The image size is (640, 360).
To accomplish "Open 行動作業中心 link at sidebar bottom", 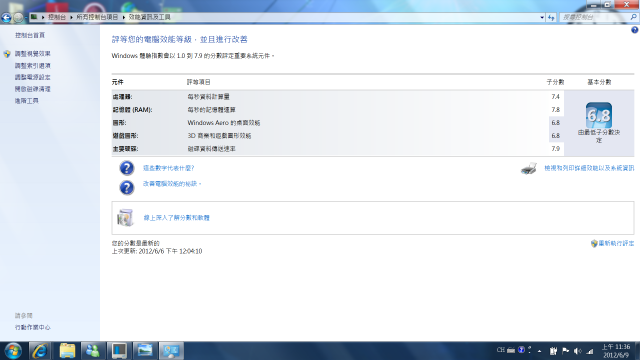I will tap(33, 327).
